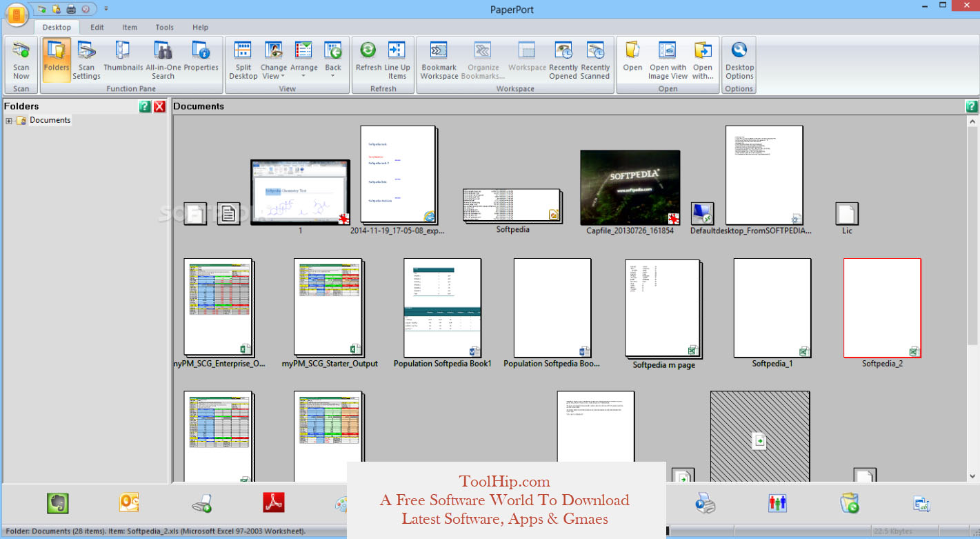
Task: Click the Scan Now button
Action: click(x=21, y=60)
